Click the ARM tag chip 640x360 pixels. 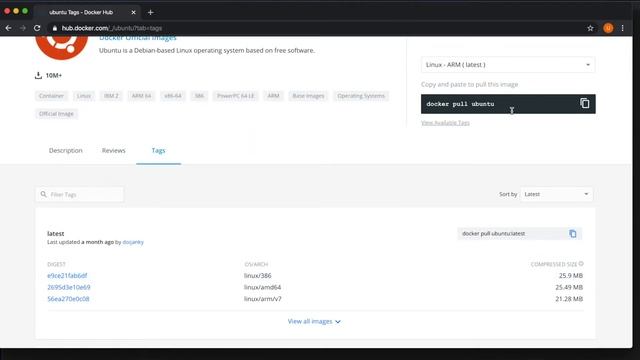pos(273,96)
